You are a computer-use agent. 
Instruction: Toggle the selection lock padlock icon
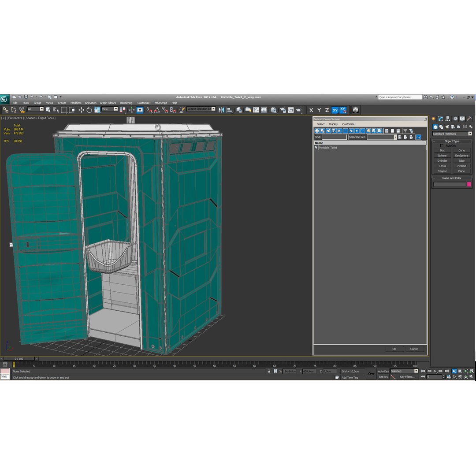coord(269,371)
